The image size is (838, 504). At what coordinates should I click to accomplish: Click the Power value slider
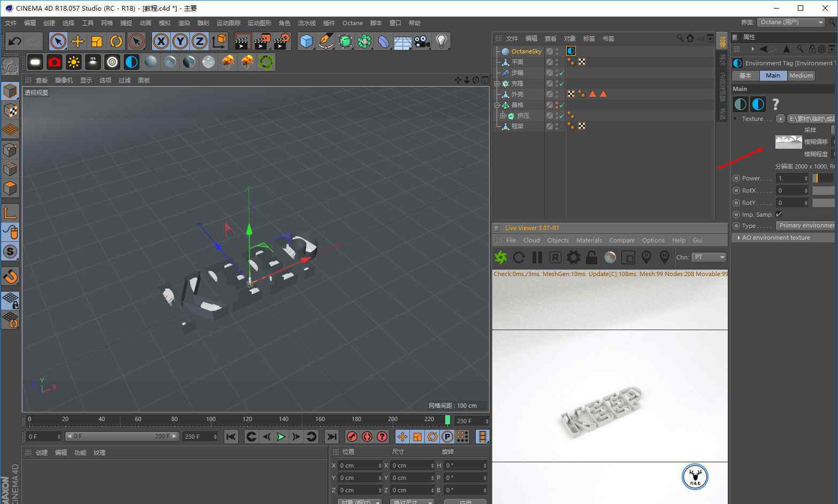(x=823, y=178)
